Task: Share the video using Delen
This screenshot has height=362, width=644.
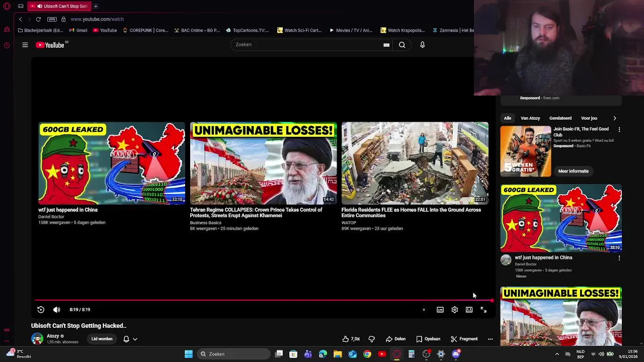Action: pyautogui.click(x=395, y=339)
